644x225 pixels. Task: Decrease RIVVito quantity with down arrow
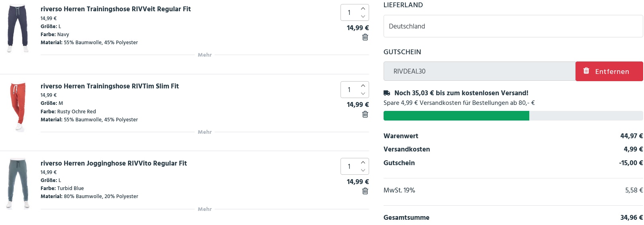(x=363, y=170)
